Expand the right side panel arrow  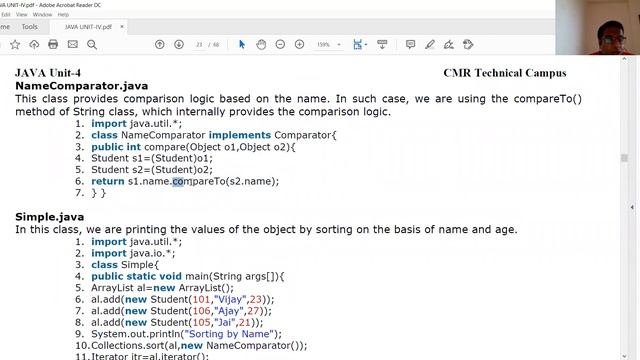[632, 207]
